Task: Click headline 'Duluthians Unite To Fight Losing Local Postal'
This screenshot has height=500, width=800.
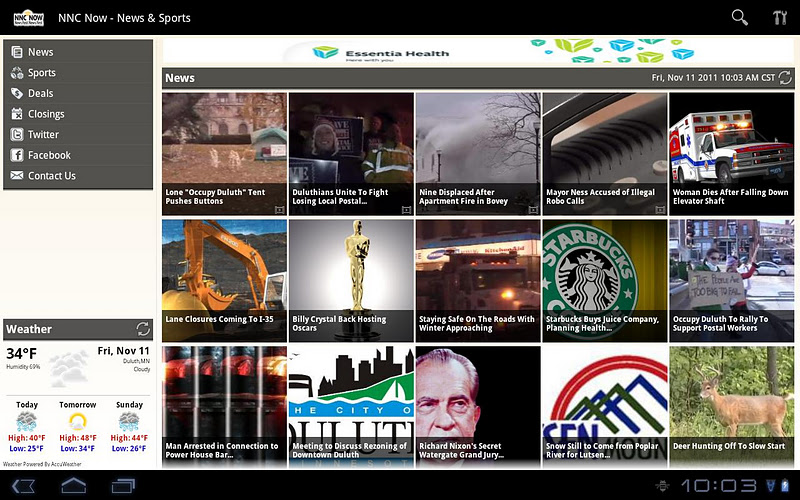Action: click(x=340, y=196)
